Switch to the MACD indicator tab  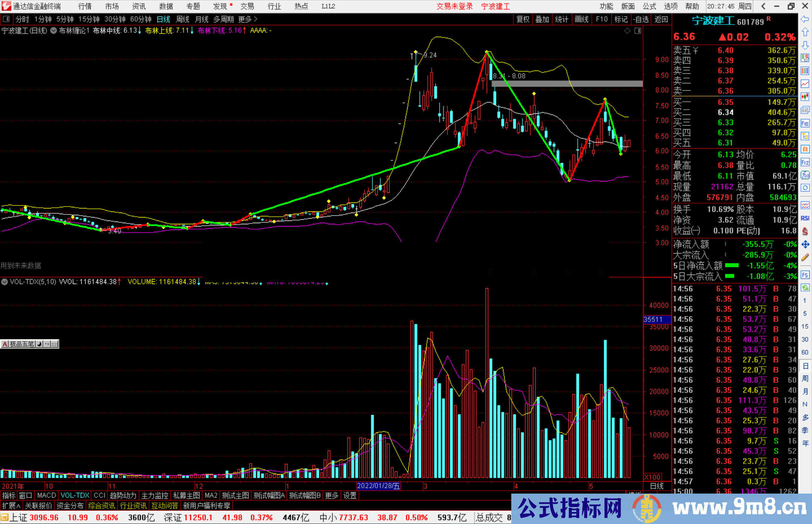pos(47,495)
